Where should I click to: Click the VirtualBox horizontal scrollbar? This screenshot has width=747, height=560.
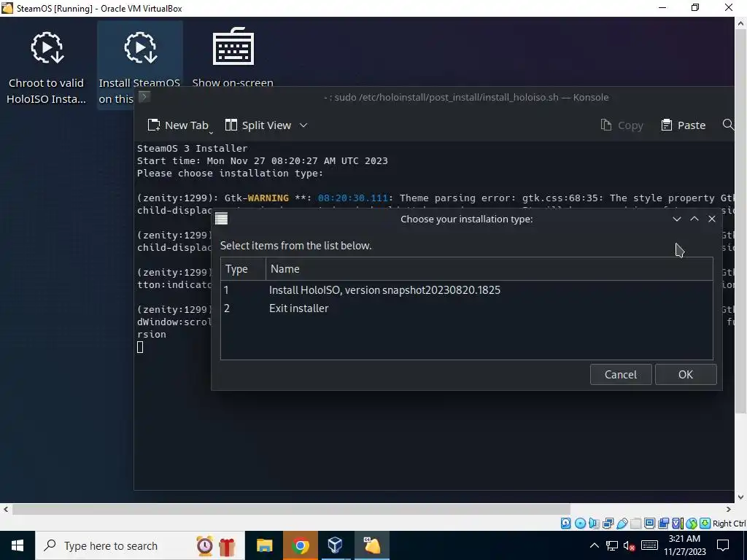point(291,509)
